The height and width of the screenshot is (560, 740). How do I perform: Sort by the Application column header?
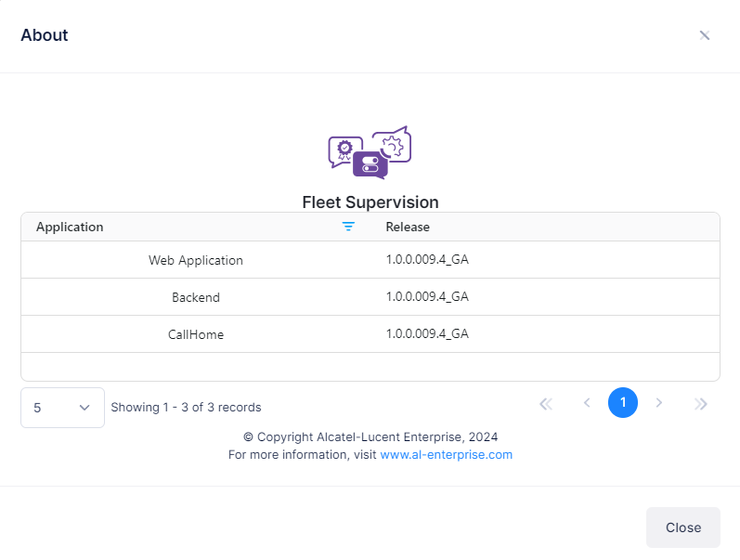tap(71, 227)
